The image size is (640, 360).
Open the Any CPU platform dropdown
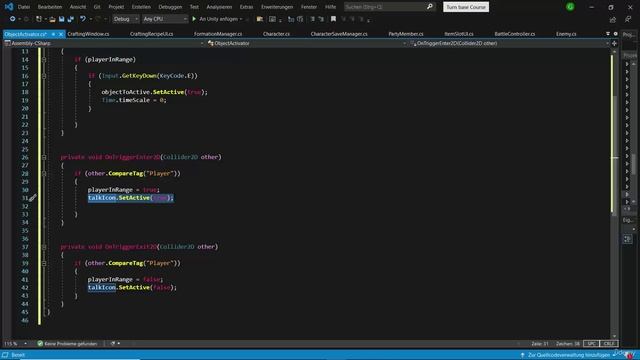pyautogui.click(x=165, y=19)
